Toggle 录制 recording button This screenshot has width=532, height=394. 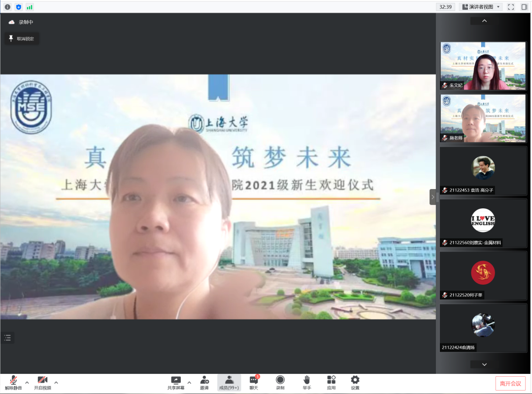pyautogui.click(x=280, y=383)
